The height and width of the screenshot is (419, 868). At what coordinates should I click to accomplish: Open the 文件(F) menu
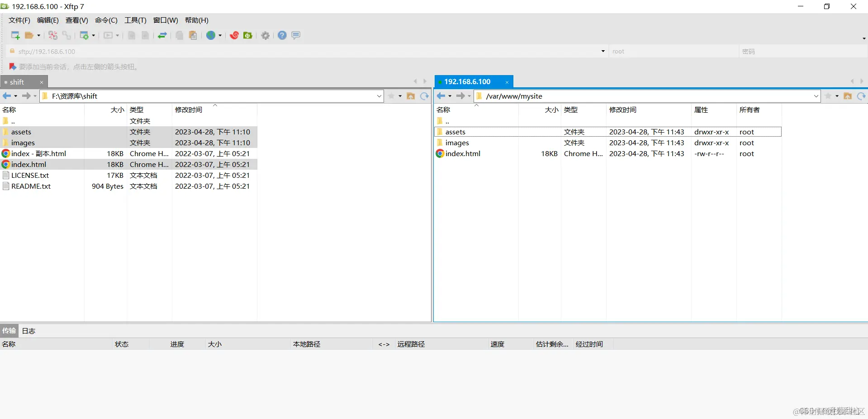tap(19, 20)
